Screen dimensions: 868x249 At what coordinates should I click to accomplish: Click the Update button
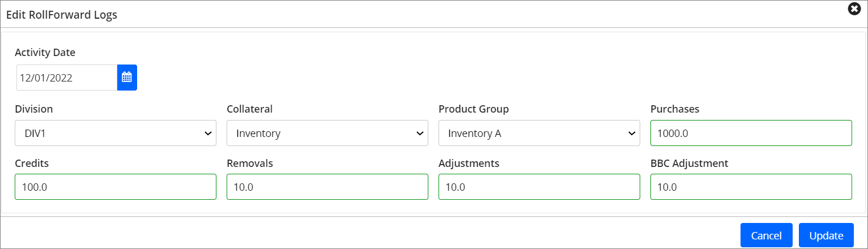(x=826, y=235)
